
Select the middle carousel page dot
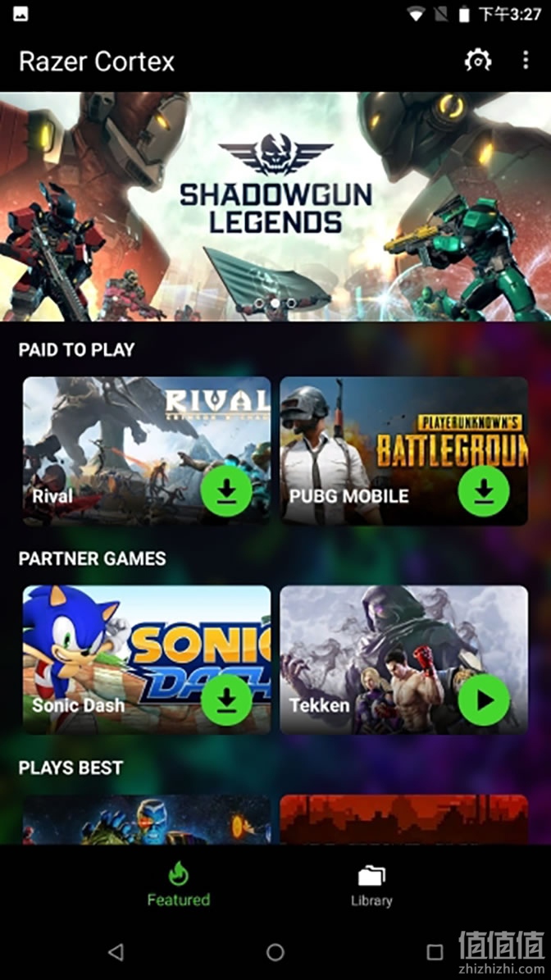click(275, 303)
